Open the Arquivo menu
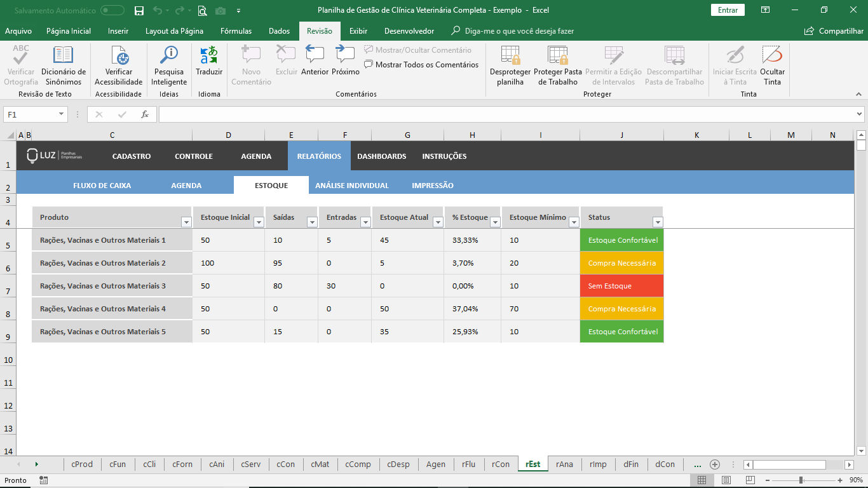Viewport: 868px width, 488px height. click(18, 31)
